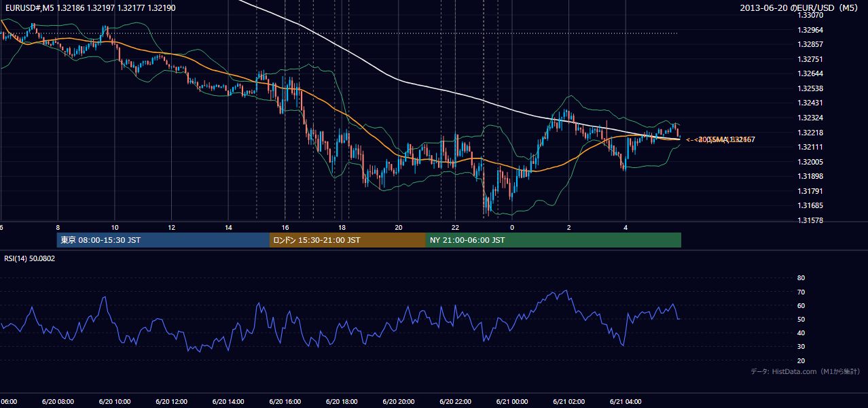Click price axis label 1.32857
The height and width of the screenshot is (408, 868).
coord(811,44)
